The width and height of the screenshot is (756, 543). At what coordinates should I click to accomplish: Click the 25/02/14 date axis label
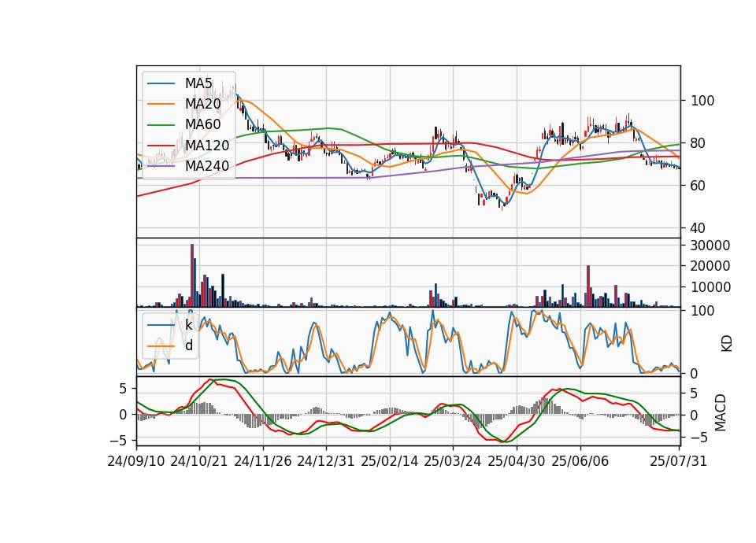(390, 461)
